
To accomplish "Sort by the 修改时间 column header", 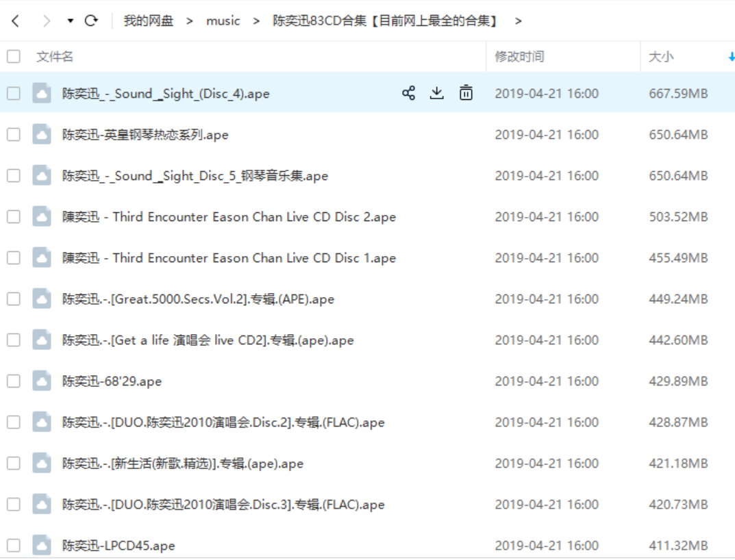I will point(519,57).
